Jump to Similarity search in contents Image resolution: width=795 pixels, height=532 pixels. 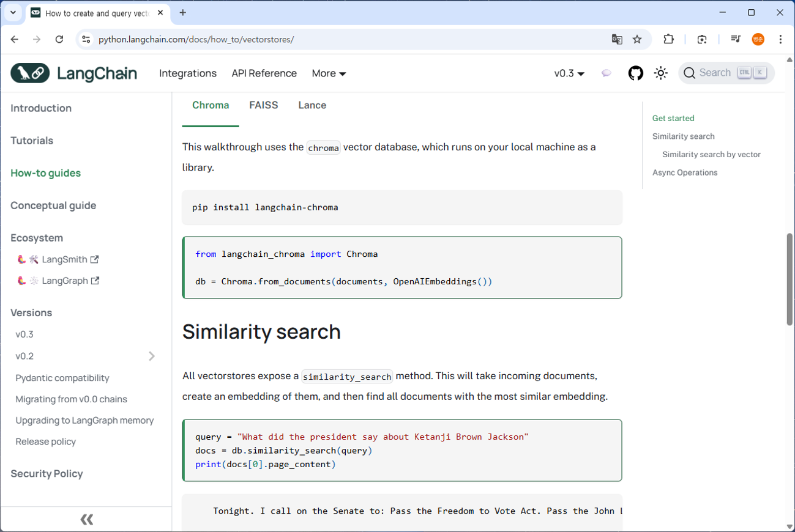click(684, 136)
